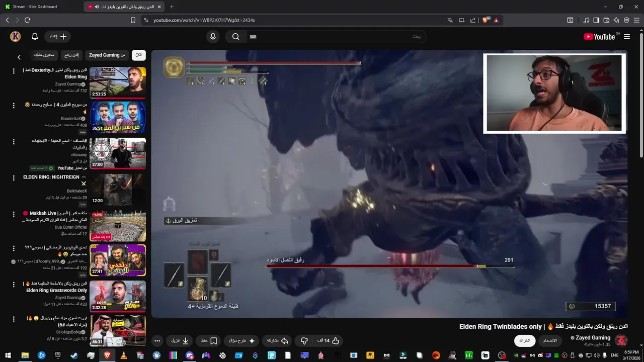Start voice search with microphone

pos(213,36)
